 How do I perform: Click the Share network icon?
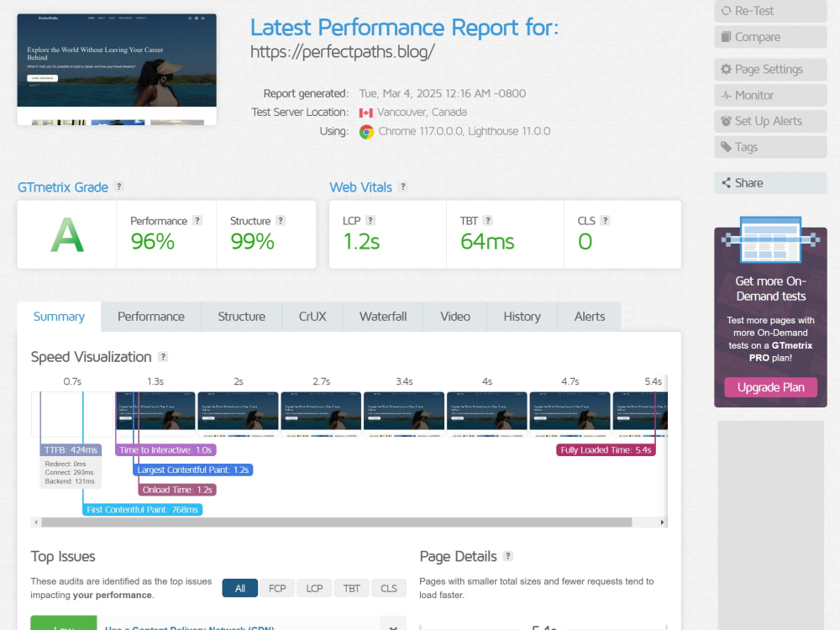(726, 182)
